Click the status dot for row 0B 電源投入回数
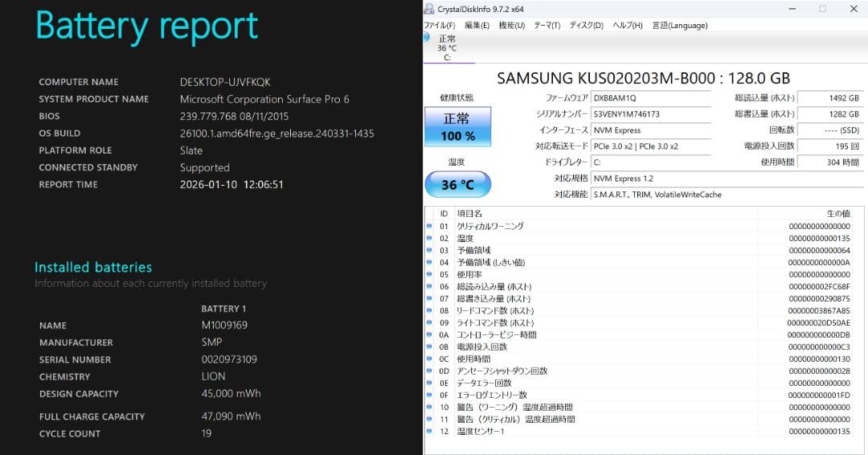 pos(429,347)
